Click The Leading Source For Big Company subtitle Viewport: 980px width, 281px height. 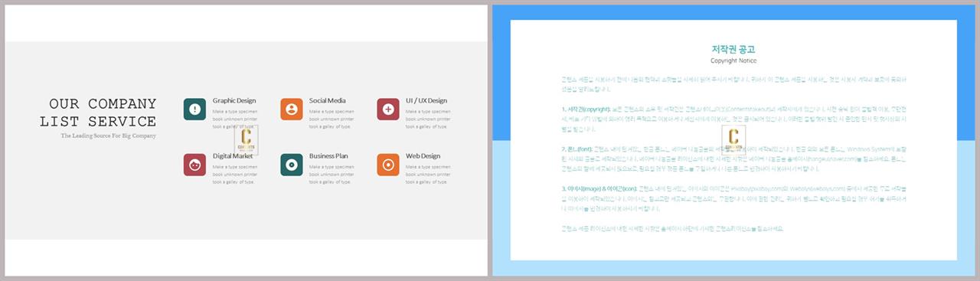click(x=108, y=136)
